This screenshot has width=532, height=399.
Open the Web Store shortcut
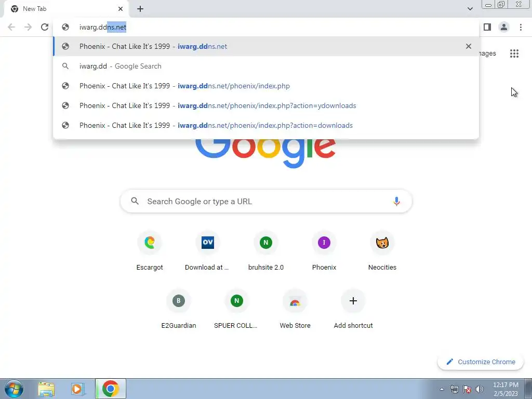[295, 309]
